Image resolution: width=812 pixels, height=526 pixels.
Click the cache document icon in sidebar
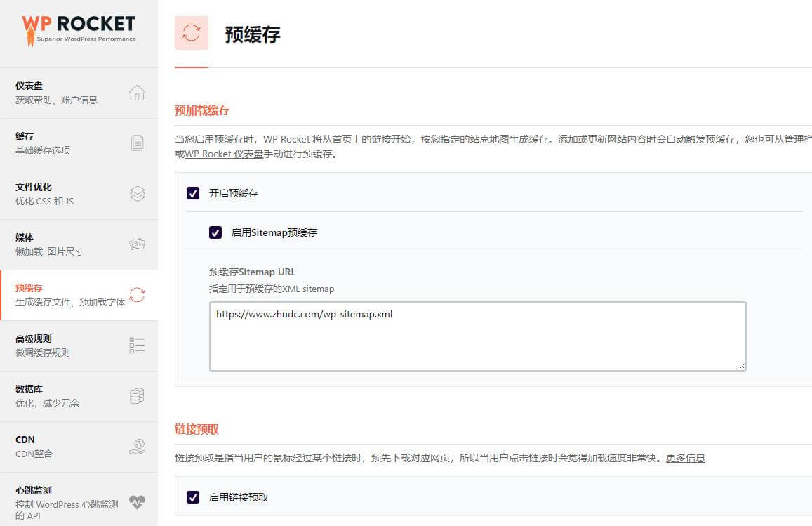click(x=138, y=143)
